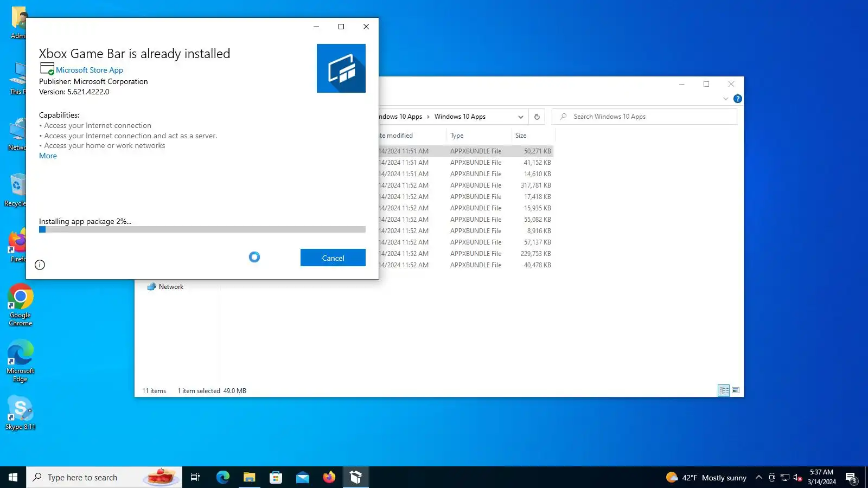Select the 14,610 KB file size cell
The width and height of the screenshot is (868, 488).
click(x=537, y=174)
